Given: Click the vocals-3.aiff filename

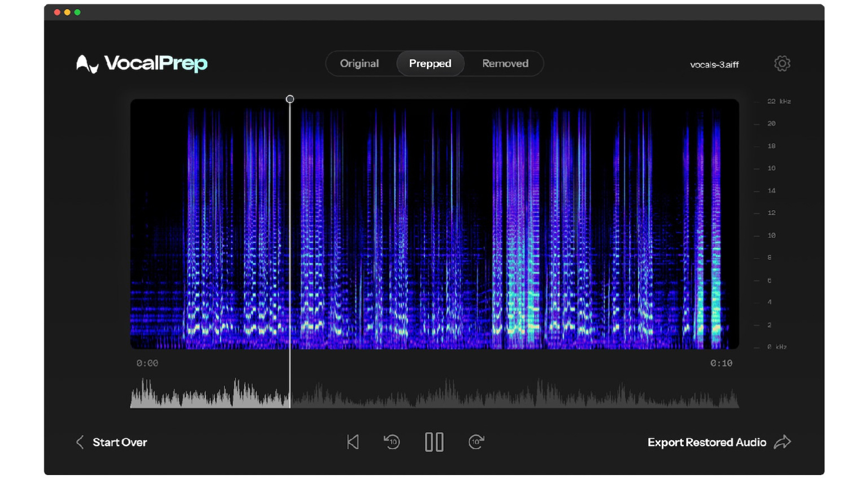Looking at the screenshot, I should click(x=713, y=65).
